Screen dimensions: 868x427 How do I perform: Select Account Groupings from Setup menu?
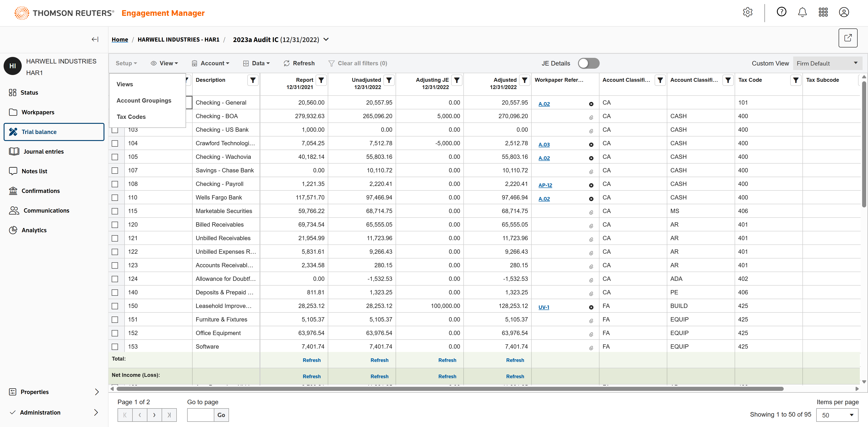click(x=144, y=100)
